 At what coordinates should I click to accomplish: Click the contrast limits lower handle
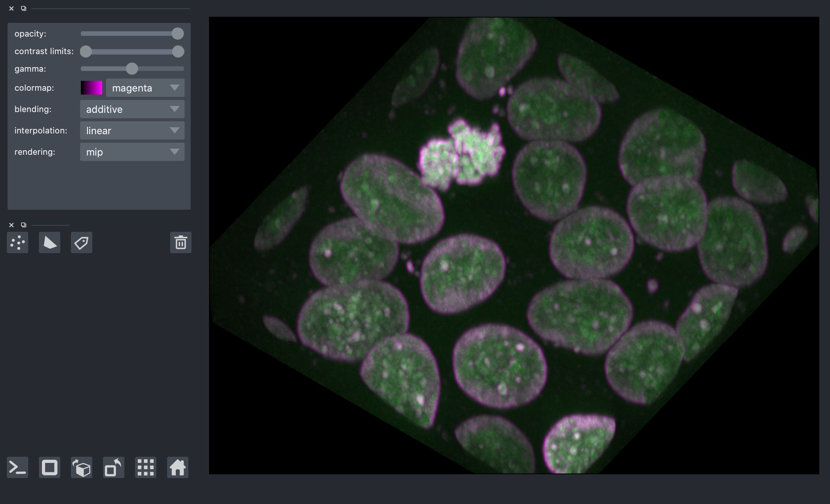click(x=86, y=51)
